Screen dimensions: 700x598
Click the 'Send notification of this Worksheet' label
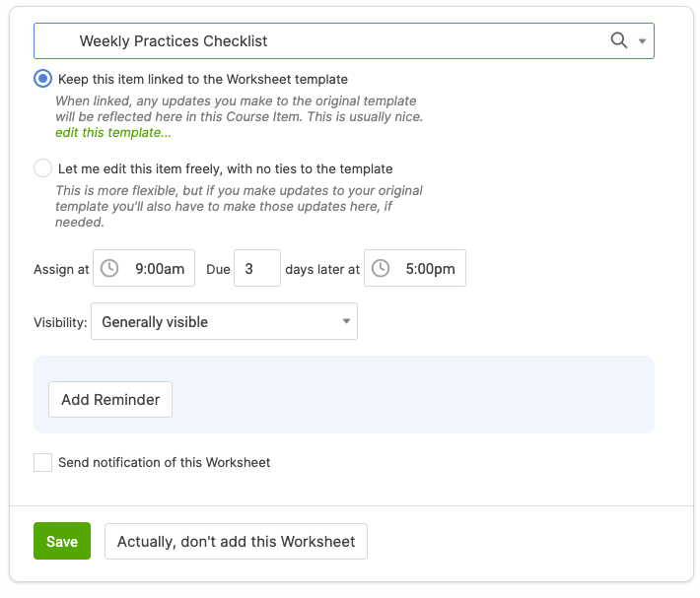pyautogui.click(x=164, y=462)
